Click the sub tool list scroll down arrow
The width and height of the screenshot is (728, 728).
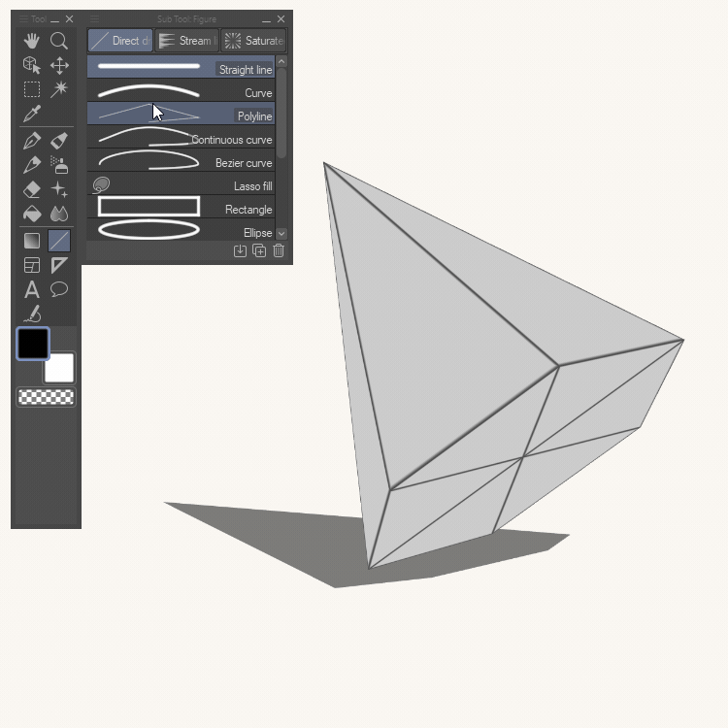[x=281, y=234]
